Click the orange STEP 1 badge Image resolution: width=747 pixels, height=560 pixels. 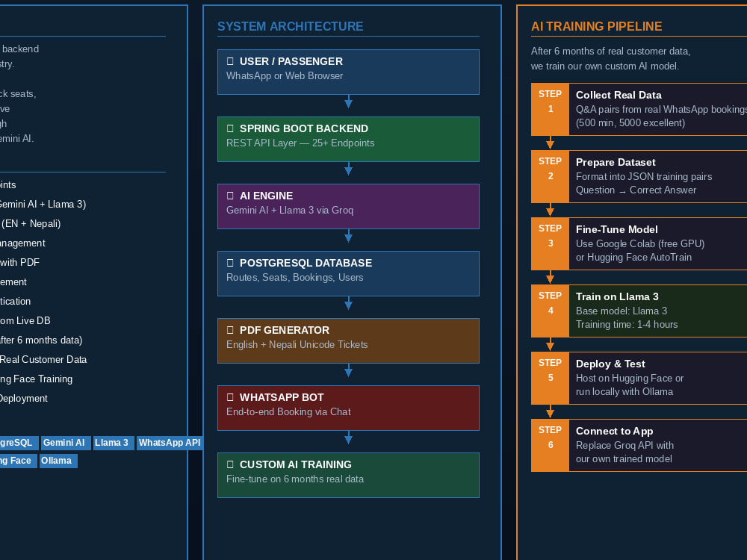point(551,110)
